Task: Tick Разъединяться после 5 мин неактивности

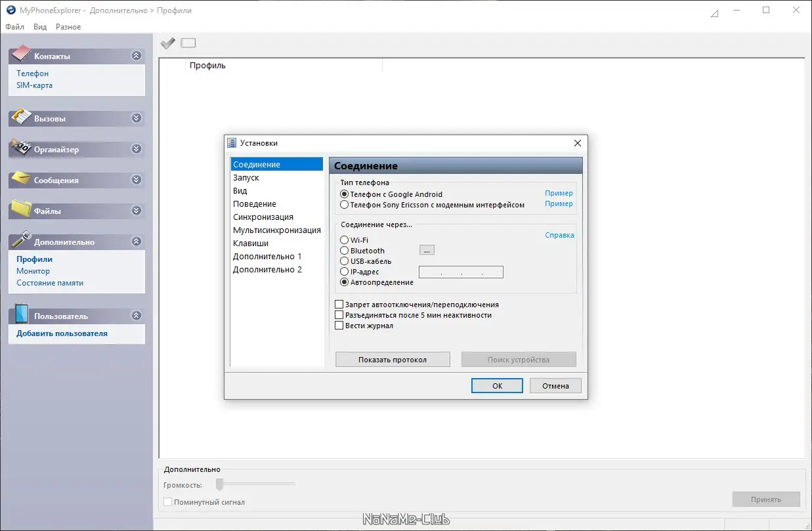Action: (339, 315)
